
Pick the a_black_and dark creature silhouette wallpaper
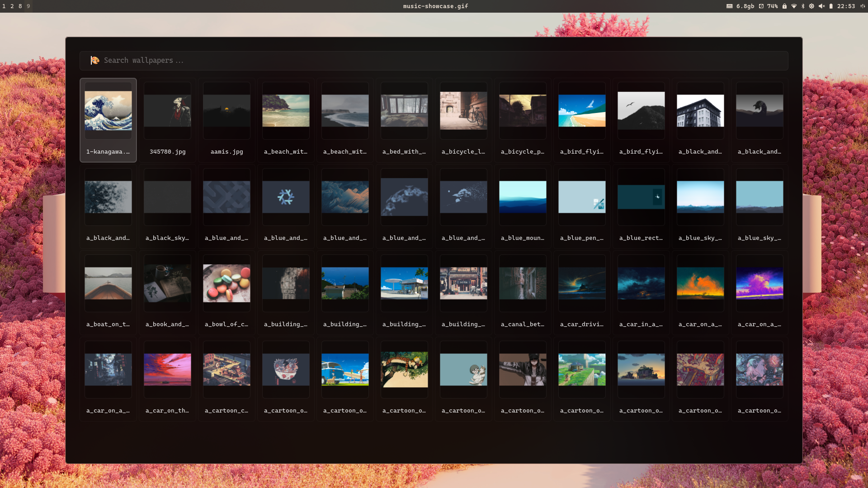tap(759, 120)
